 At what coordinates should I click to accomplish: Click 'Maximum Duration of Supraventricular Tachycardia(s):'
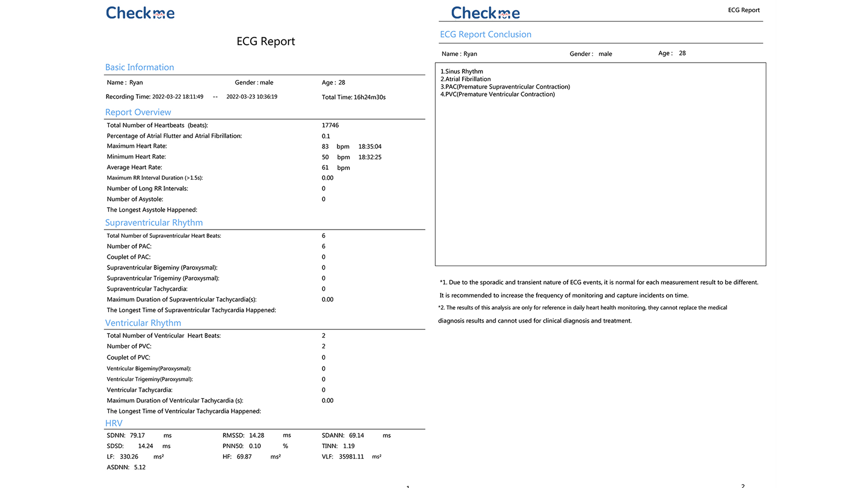click(x=182, y=300)
